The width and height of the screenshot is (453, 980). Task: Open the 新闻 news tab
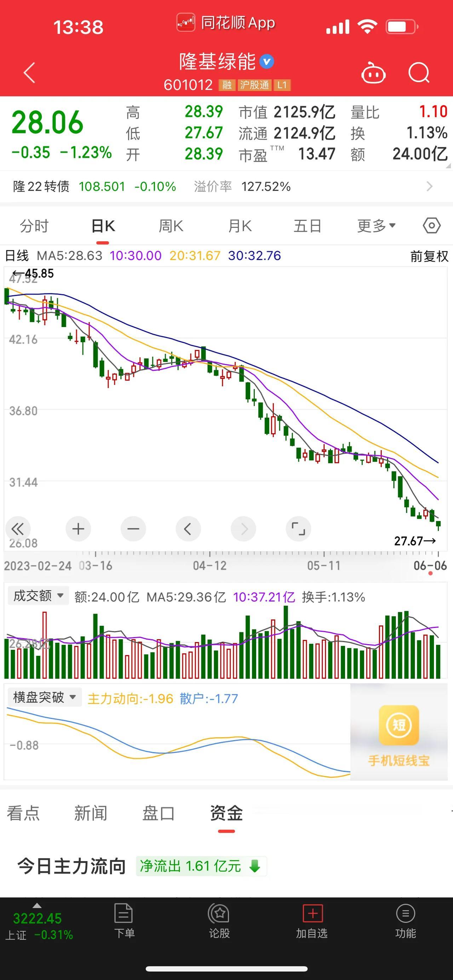click(x=91, y=813)
